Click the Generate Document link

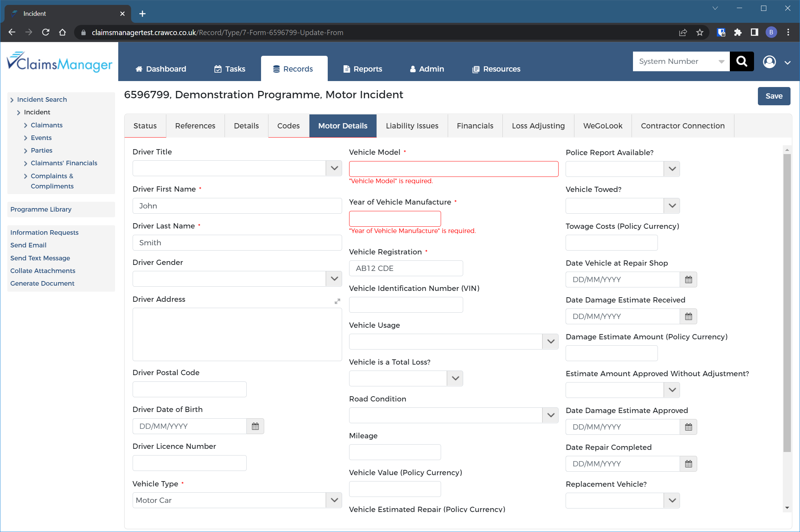(42, 283)
